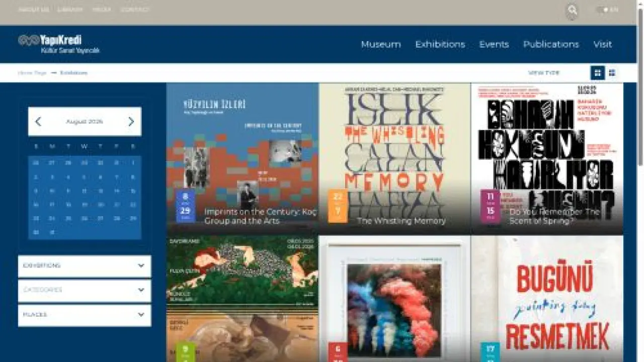This screenshot has width=644, height=362.
Task: Open Imprints on the Century exhibition card
Action: click(243, 158)
